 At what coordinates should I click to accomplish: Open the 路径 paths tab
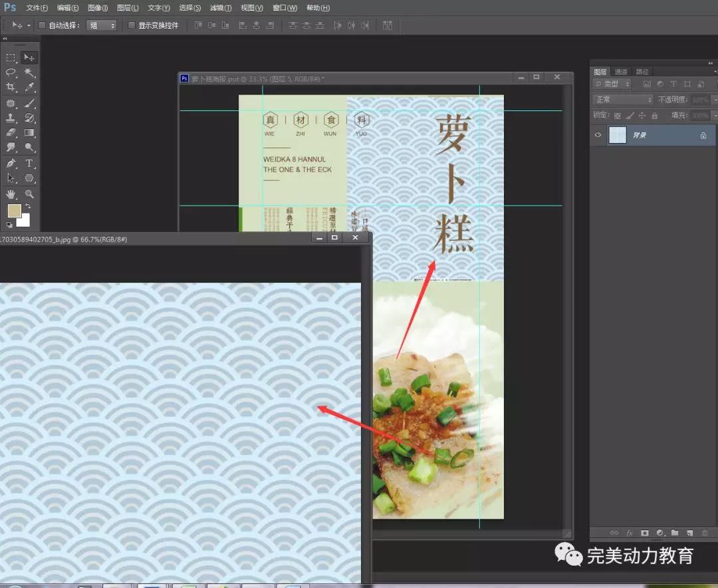pos(642,72)
